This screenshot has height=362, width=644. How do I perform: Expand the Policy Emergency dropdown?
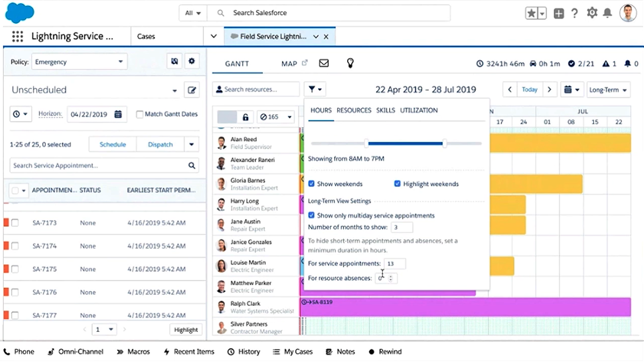79,62
